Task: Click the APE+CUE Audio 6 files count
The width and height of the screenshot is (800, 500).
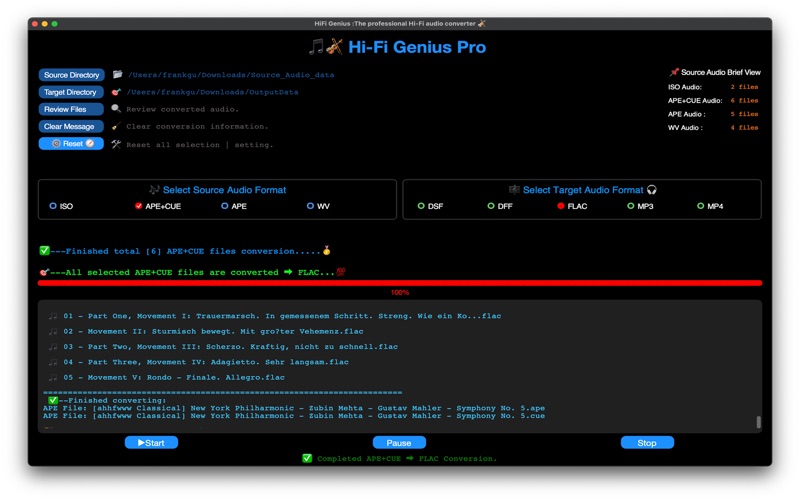Action: point(744,101)
